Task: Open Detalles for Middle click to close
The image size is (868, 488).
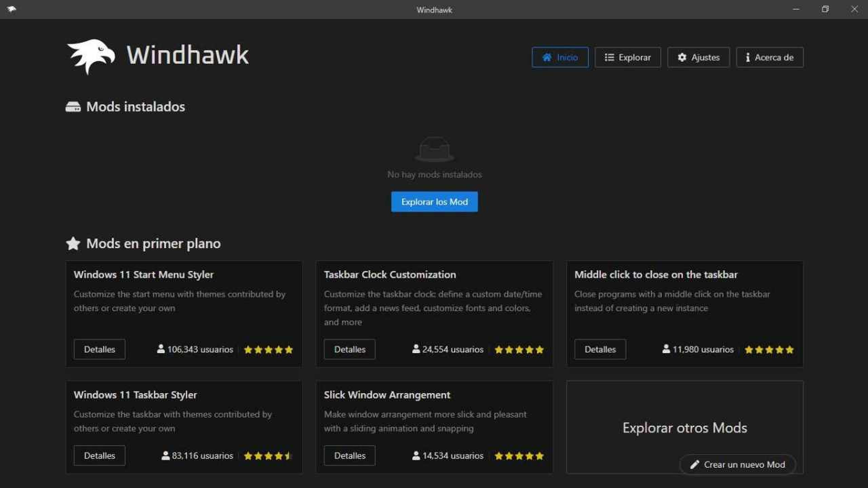Action: (x=600, y=349)
